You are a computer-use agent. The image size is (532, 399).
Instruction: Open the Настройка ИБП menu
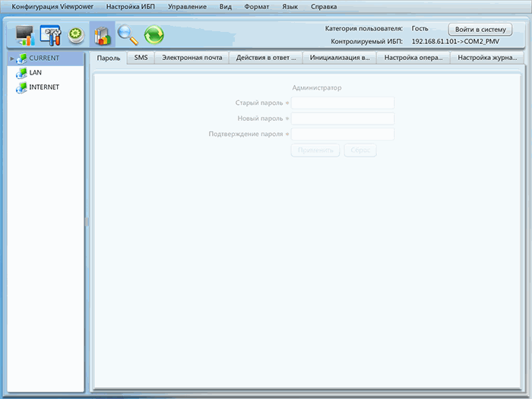(130, 7)
